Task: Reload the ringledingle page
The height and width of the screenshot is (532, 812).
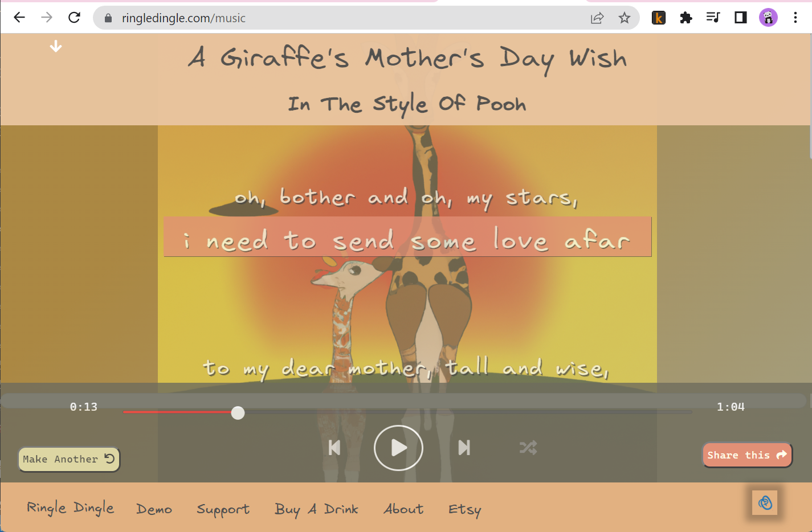Action: coord(74,18)
